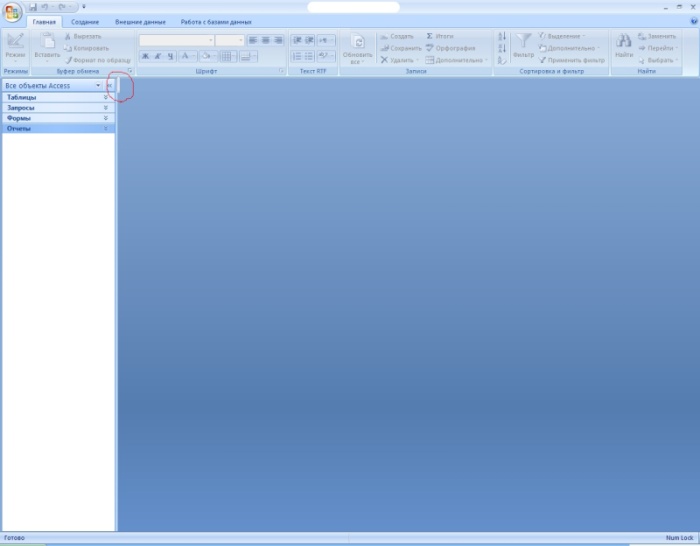Image resolution: width=700 pixels, height=546 pixels.
Task: Click the Режим view button
Action: (x=15, y=48)
